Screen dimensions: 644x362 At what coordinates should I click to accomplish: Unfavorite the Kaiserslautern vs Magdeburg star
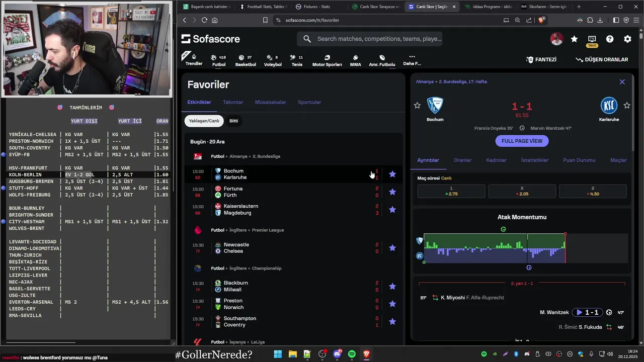(392, 209)
